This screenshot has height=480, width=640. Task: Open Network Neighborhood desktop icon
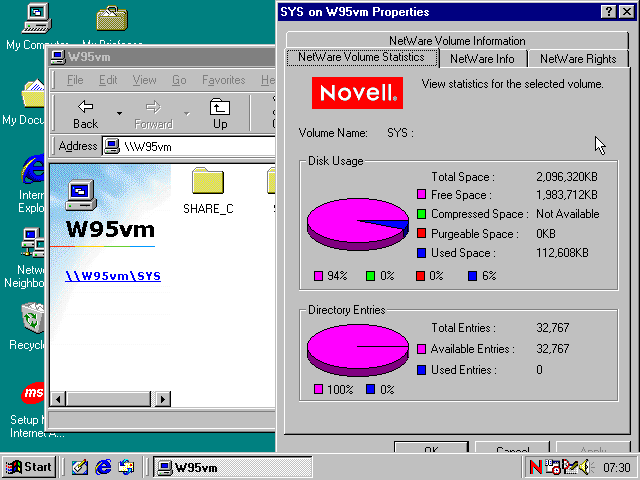[x=33, y=243]
